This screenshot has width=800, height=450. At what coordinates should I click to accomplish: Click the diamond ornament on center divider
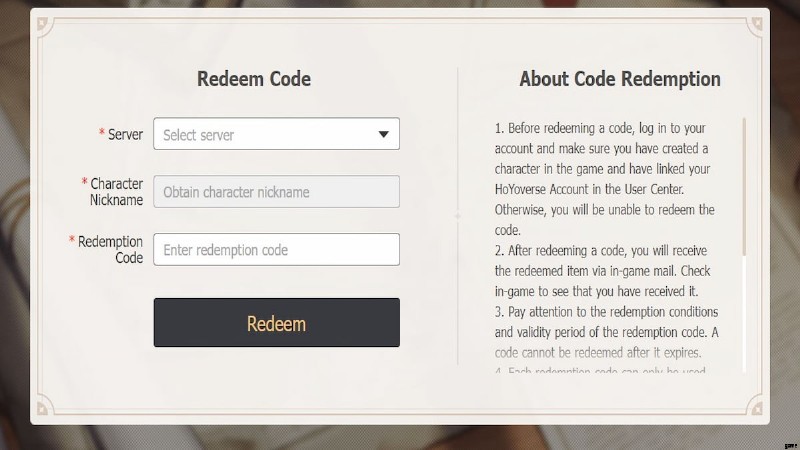click(458, 216)
